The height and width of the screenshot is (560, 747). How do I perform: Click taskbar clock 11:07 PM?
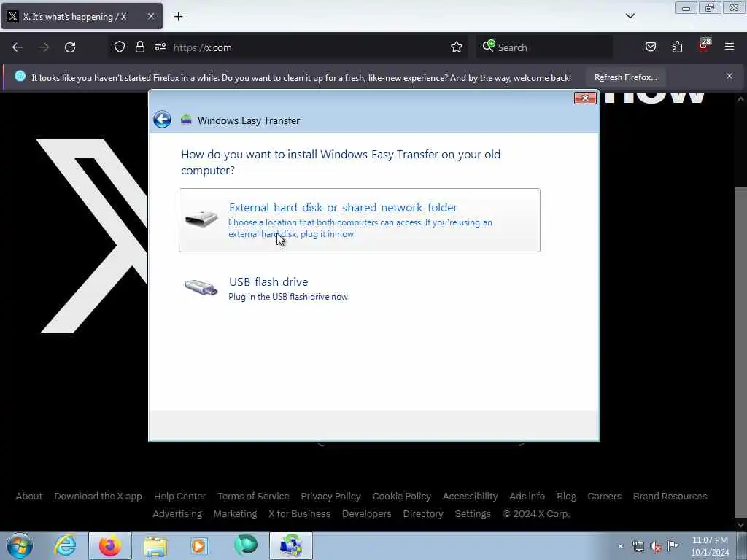(x=710, y=546)
